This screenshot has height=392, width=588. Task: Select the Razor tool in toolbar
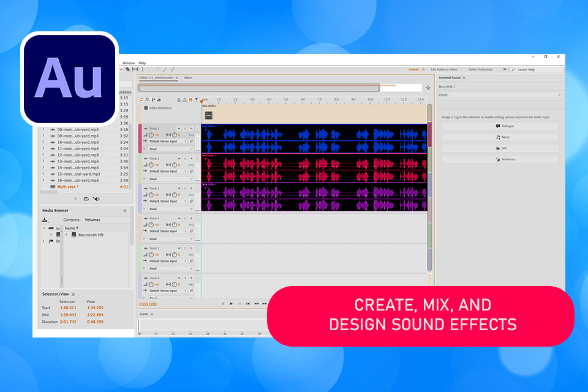(x=128, y=69)
